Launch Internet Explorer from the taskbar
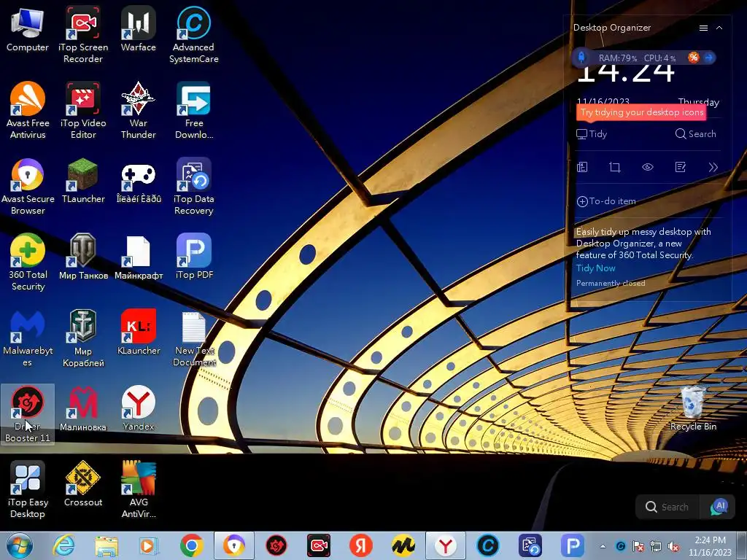 (x=64, y=545)
